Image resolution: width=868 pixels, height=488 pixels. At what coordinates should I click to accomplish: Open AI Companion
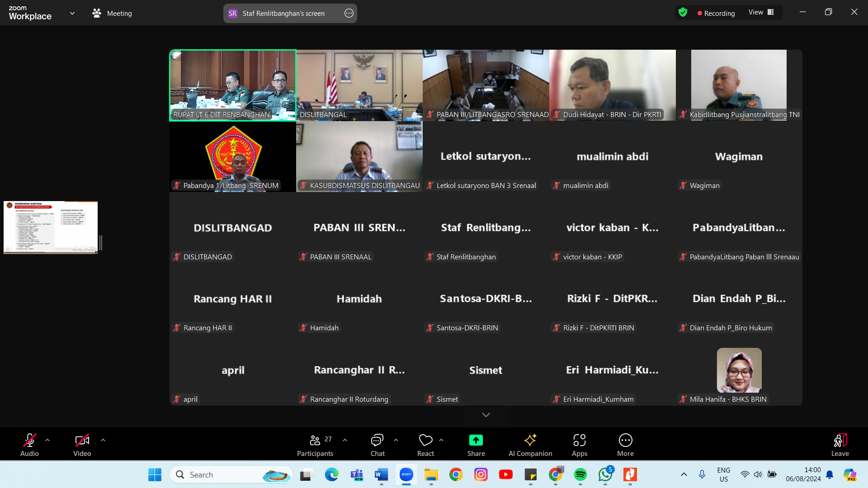(530, 445)
